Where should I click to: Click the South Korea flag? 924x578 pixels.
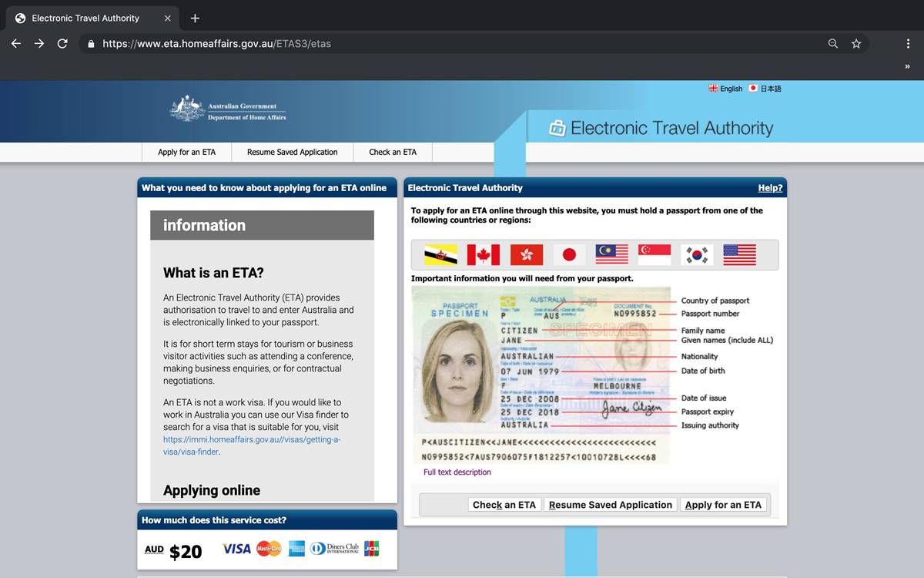[697, 255]
